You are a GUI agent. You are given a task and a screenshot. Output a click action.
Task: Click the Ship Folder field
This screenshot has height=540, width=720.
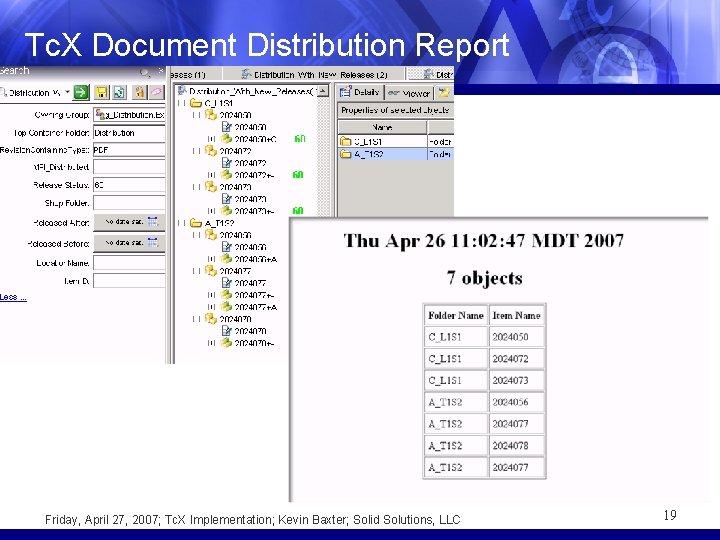(129, 203)
